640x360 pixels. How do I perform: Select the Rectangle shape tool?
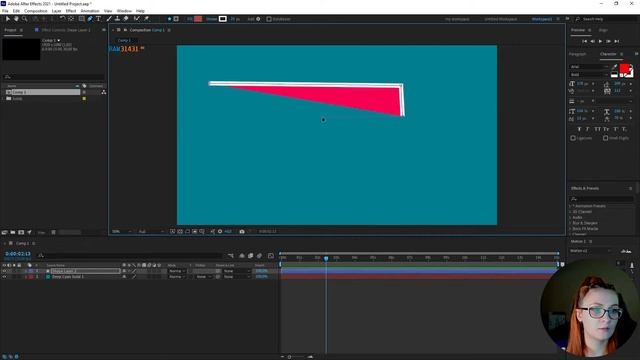pos(82,19)
